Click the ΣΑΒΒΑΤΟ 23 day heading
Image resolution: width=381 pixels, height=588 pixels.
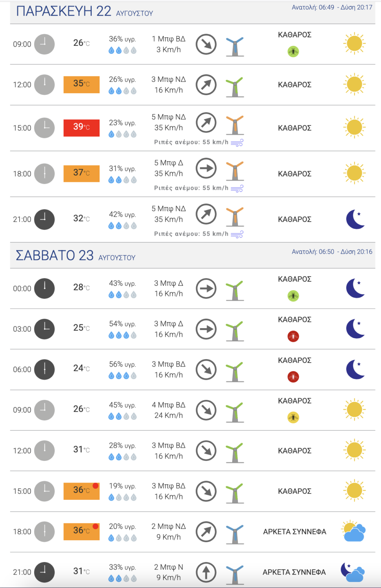(x=55, y=256)
